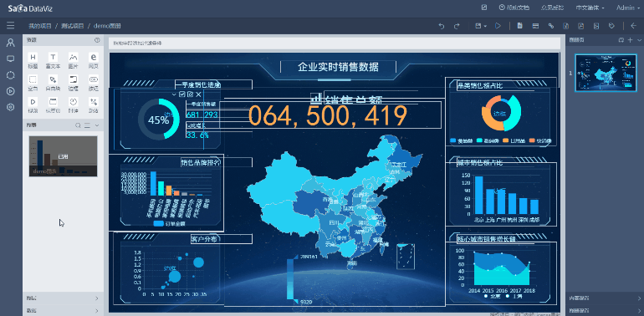Click the undo arrow in toolbar
The width and height of the screenshot is (644, 316).
tap(442, 26)
